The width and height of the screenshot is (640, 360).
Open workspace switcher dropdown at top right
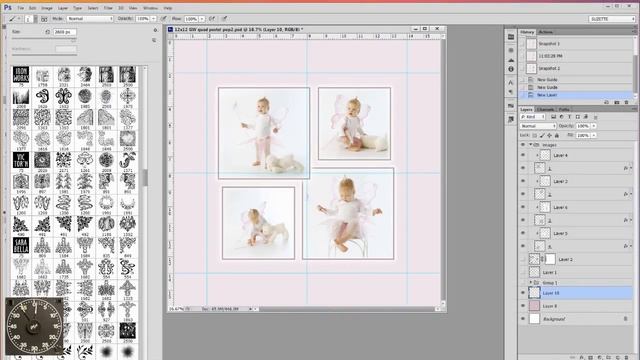611,19
